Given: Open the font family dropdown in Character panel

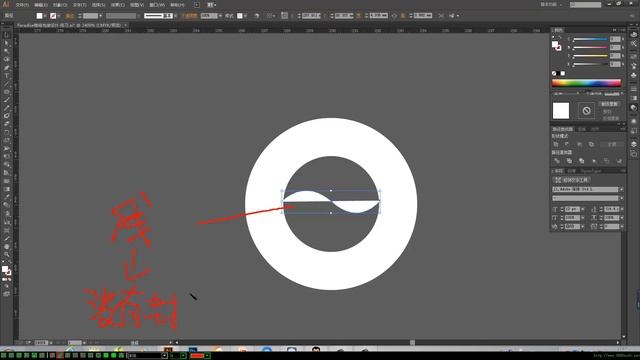Looking at the screenshot, I should [622, 190].
